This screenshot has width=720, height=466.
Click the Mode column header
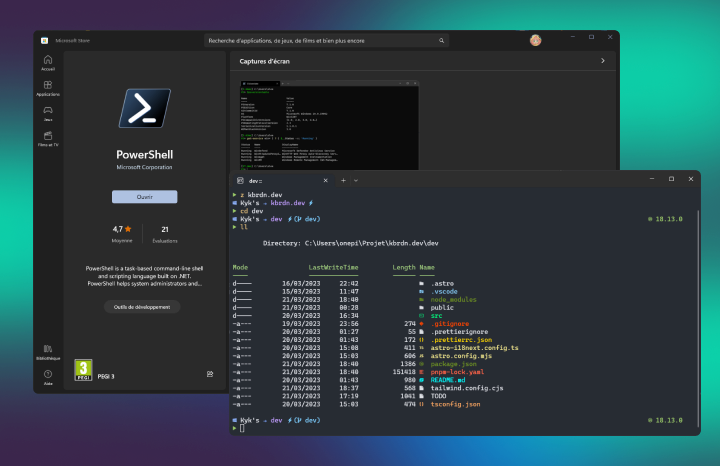click(x=240, y=267)
